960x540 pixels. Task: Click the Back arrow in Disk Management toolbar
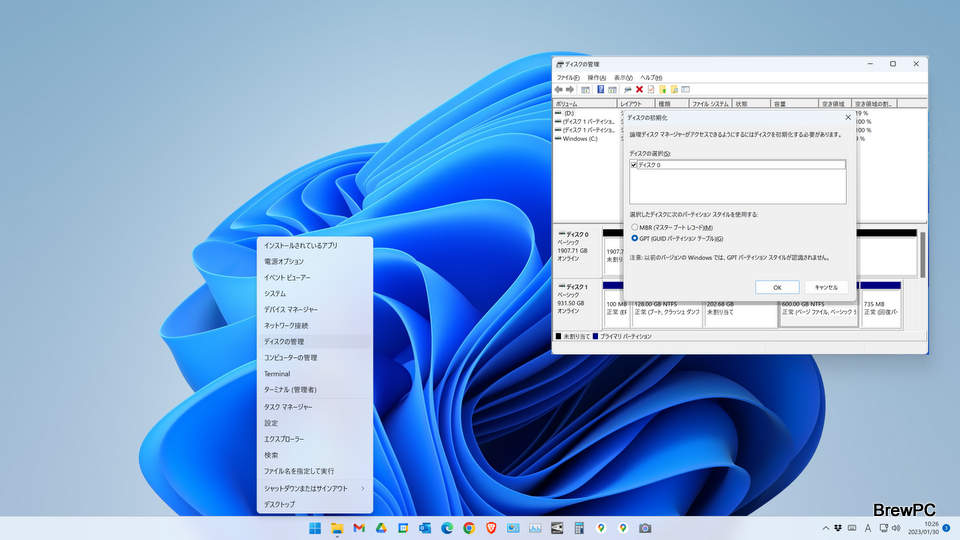click(x=559, y=89)
